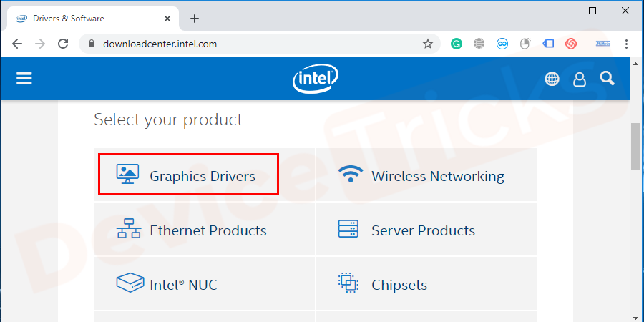Open the Wireless Networking link
Viewport: 644px width, 322px height.
pyautogui.click(x=438, y=176)
